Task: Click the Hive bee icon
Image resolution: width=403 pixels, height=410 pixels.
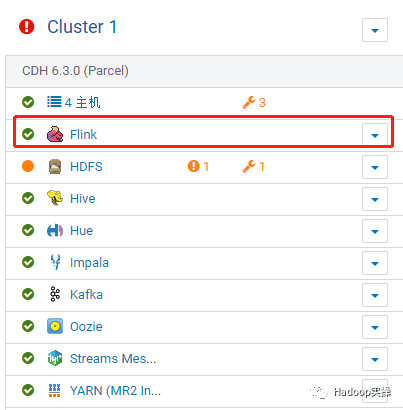Action: pyautogui.click(x=55, y=198)
